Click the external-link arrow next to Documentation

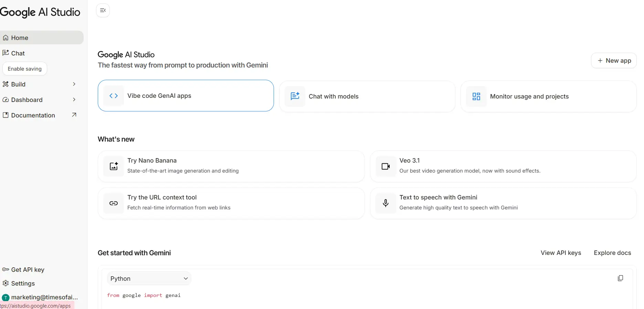coord(74,115)
